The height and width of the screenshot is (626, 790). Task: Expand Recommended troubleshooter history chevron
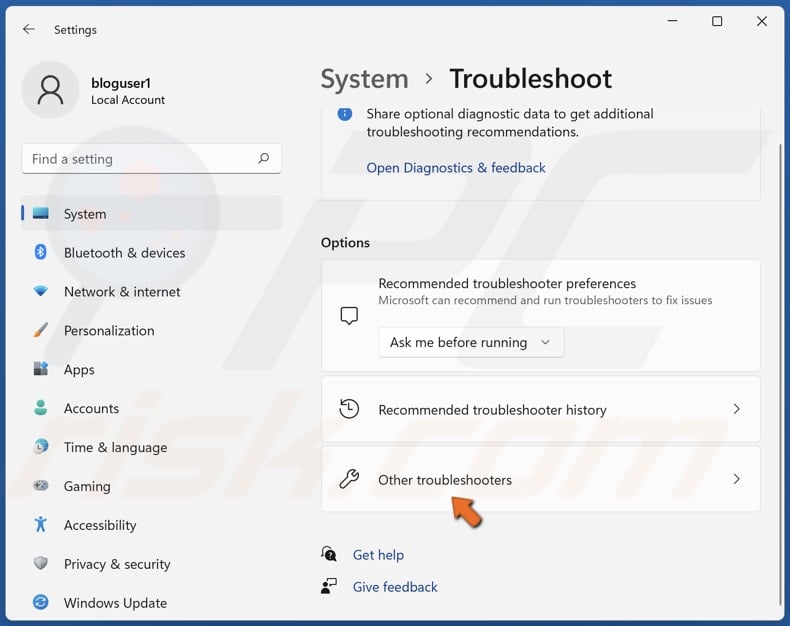pyautogui.click(x=736, y=409)
